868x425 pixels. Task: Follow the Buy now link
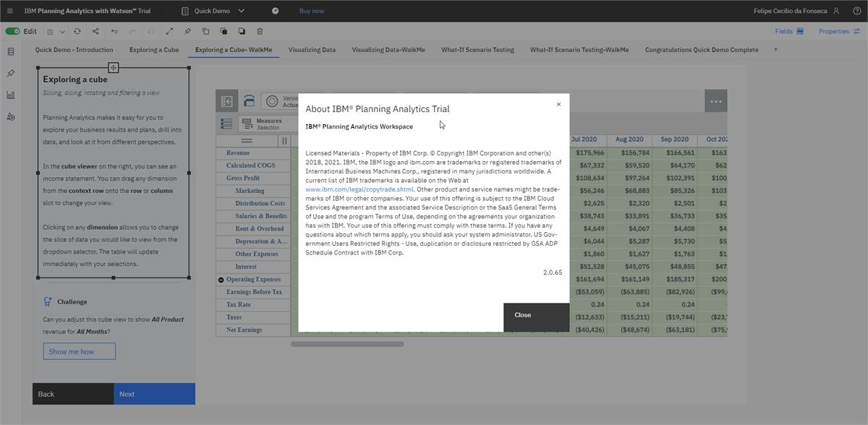[312, 11]
